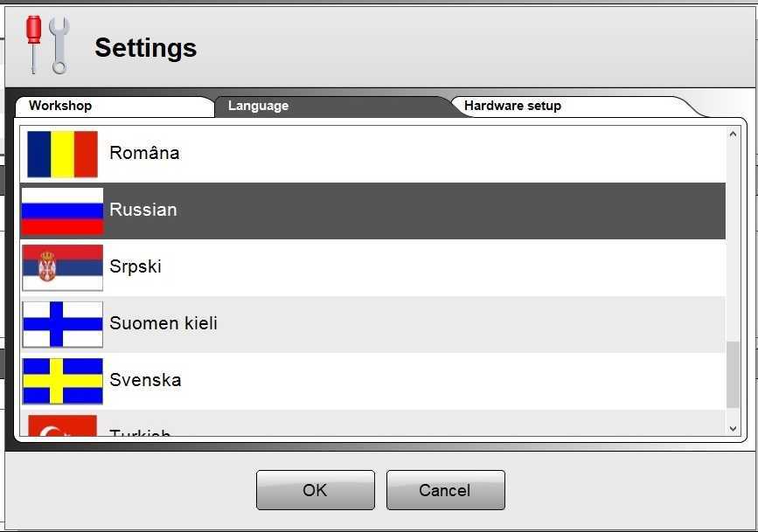Switch to the Language tab
This screenshot has height=532, width=758.
pos(258,106)
